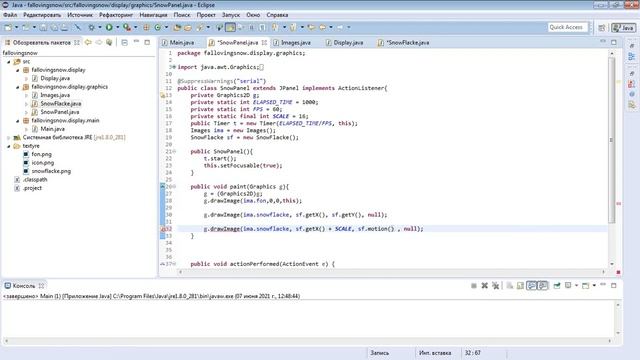Switch to the Images.java editor tab
The height and width of the screenshot is (360, 640).
coord(292,42)
